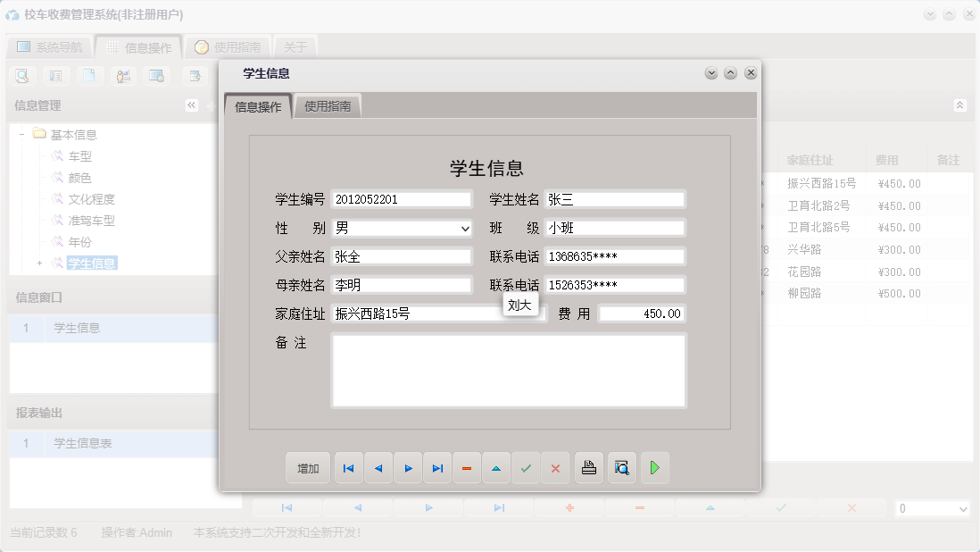Click the print icon in the dialog
The image size is (980, 552).
[x=588, y=467]
